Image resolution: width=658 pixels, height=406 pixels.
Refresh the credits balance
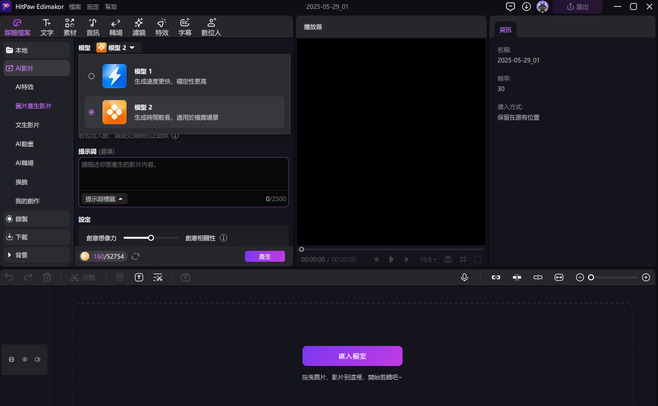coord(136,257)
